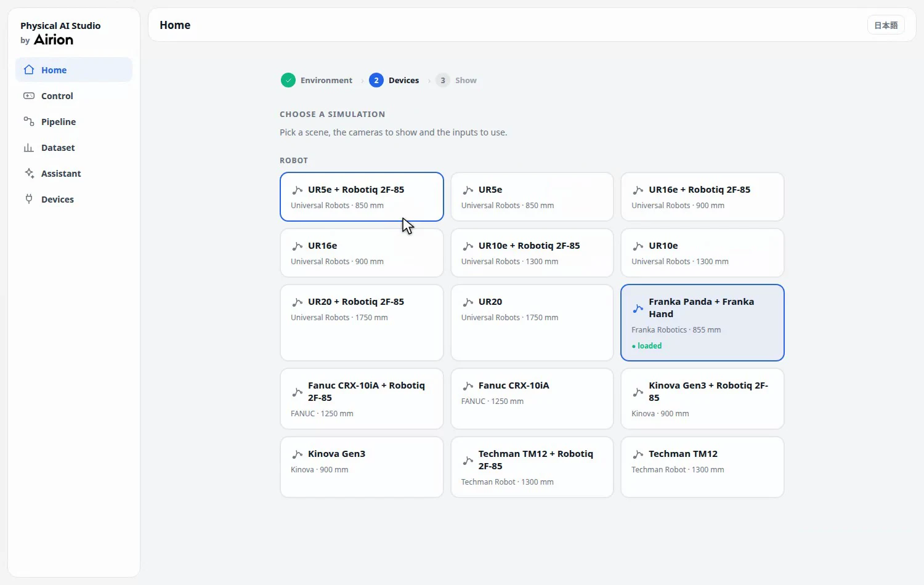Pick the UR16e + Robotiq 2F-85 robot title
The width and height of the screenshot is (924, 585).
(x=699, y=190)
